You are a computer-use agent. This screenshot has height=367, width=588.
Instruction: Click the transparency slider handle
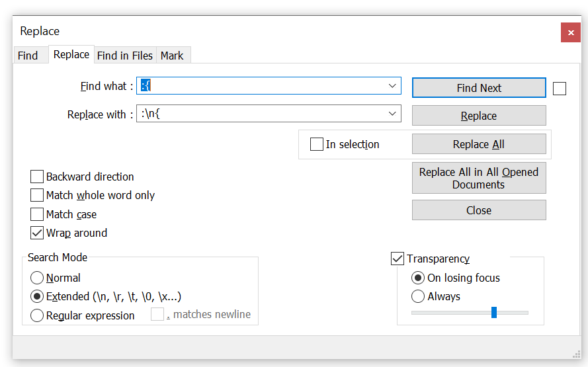[494, 312]
